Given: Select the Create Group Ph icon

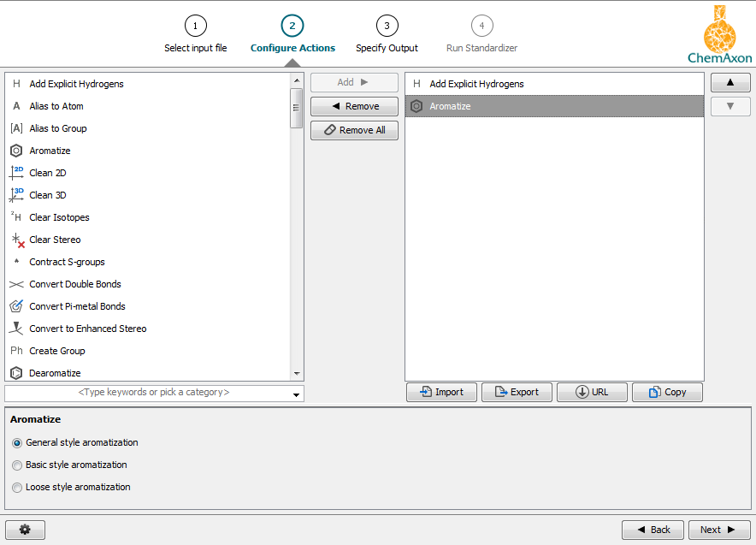Looking at the screenshot, I should tap(15, 351).
